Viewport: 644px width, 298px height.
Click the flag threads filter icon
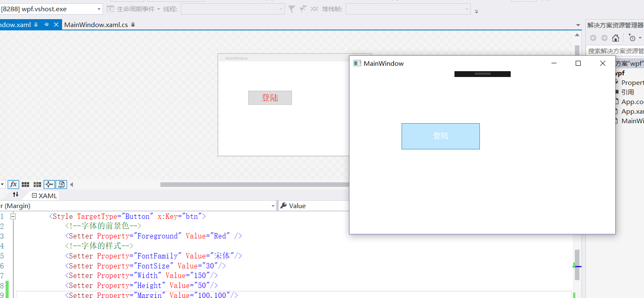303,9
